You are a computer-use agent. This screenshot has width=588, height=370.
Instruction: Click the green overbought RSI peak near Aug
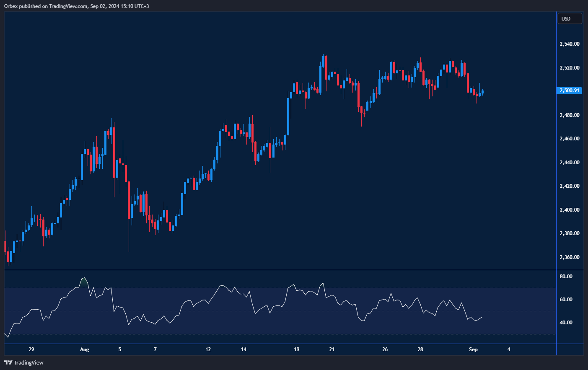coord(84,282)
